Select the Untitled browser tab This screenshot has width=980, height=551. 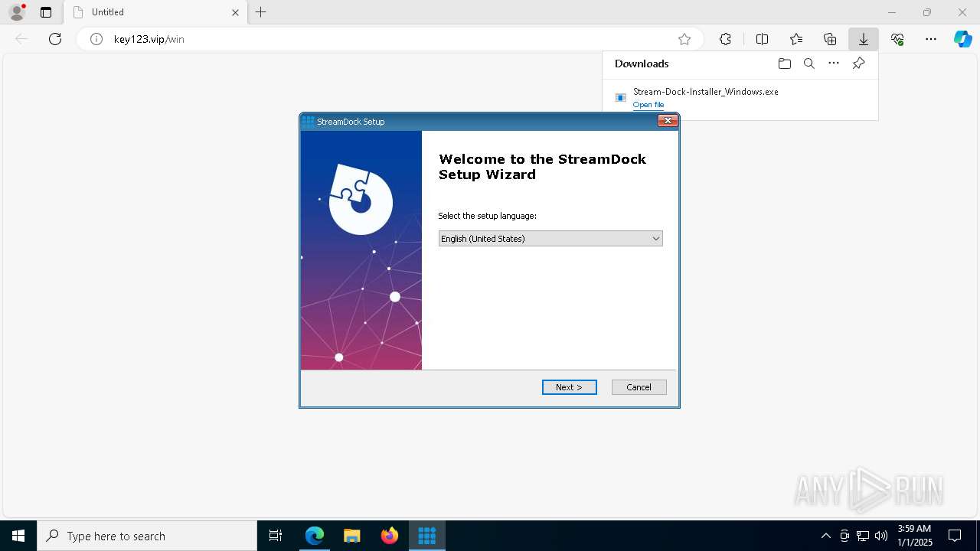click(155, 12)
